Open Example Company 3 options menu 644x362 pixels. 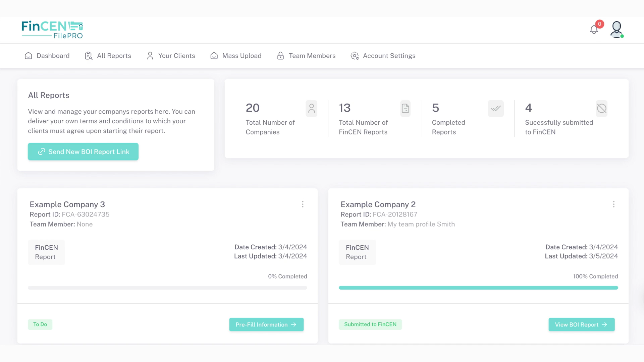click(303, 204)
